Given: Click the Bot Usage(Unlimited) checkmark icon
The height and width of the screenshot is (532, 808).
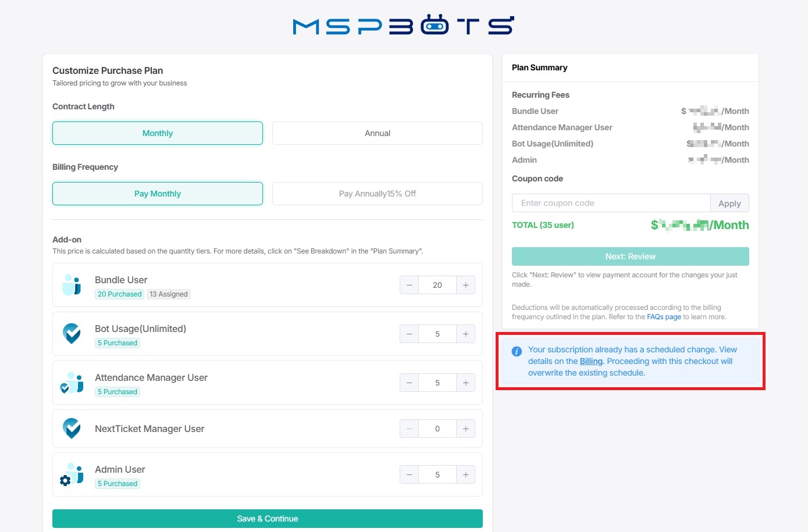Looking at the screenshot, I should 72,334.
